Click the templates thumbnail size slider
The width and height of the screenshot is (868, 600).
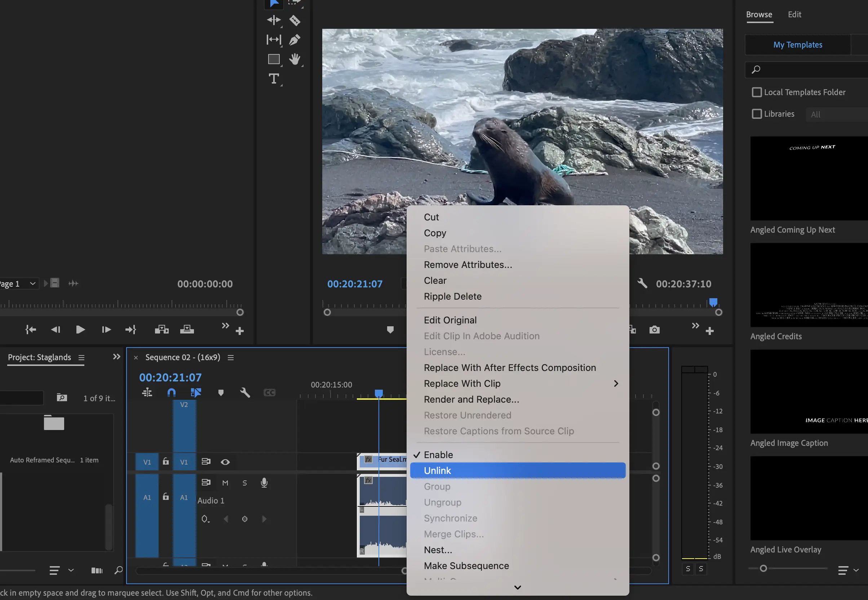763,568
